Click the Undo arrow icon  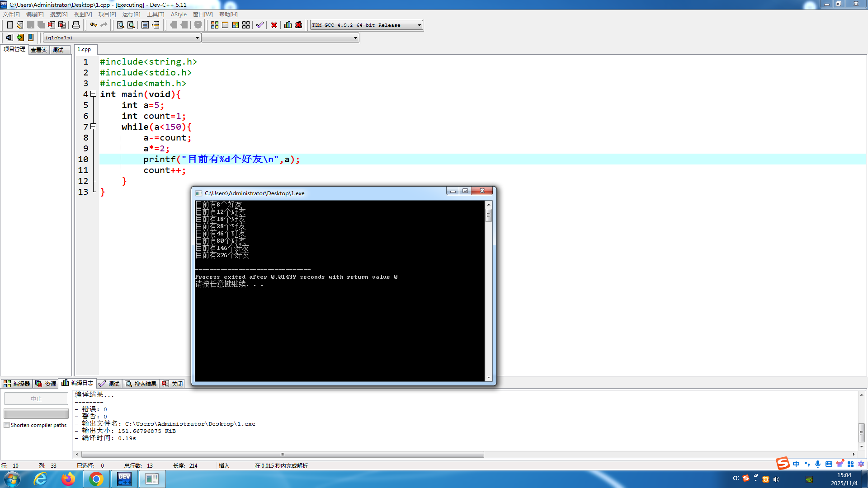(x=93, y=25)
